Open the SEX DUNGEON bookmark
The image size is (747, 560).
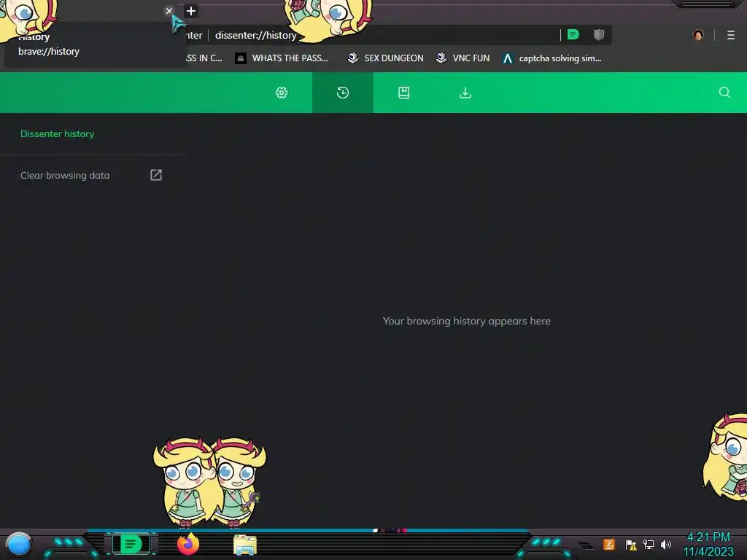(385, 58)
